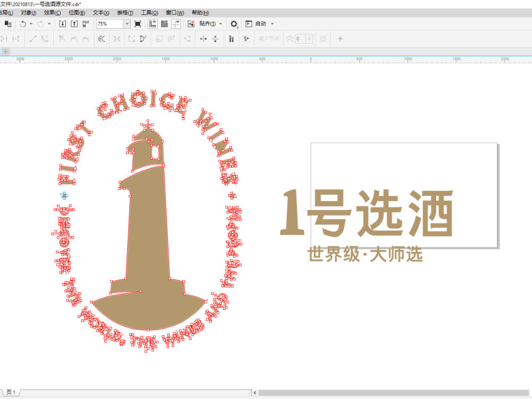Open the 位图(B) menu
This screenshot has width=532, height=399.
tap(77, 13)
